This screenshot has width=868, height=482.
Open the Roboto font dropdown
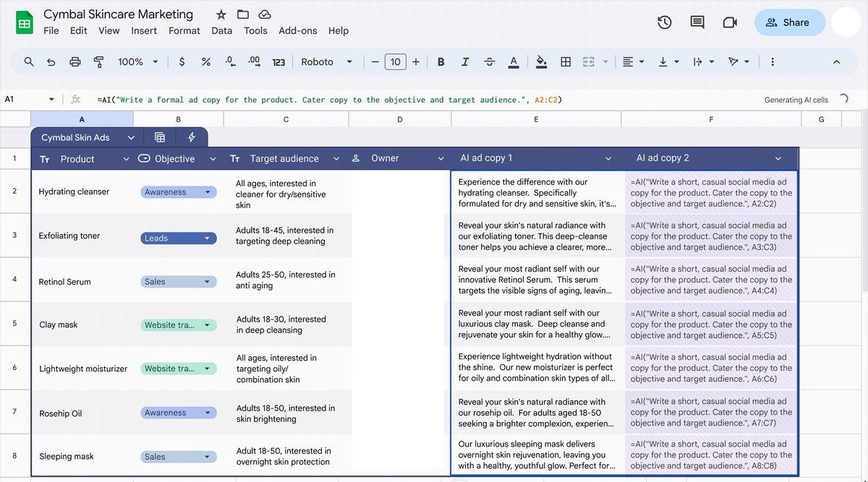click(x=327, y=62)
